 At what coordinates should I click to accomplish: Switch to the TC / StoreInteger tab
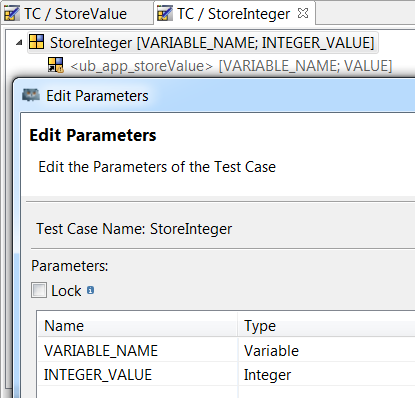click(234, 14)
